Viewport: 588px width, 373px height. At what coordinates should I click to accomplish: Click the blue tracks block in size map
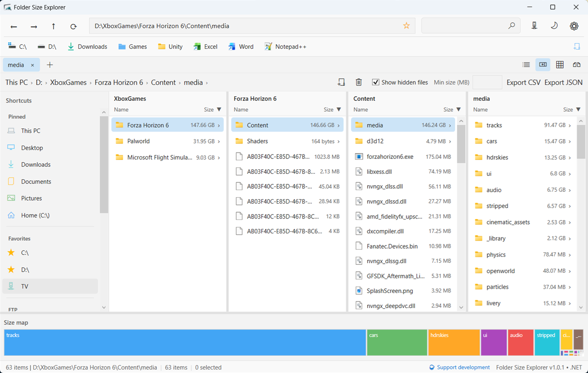pos(185,342)
